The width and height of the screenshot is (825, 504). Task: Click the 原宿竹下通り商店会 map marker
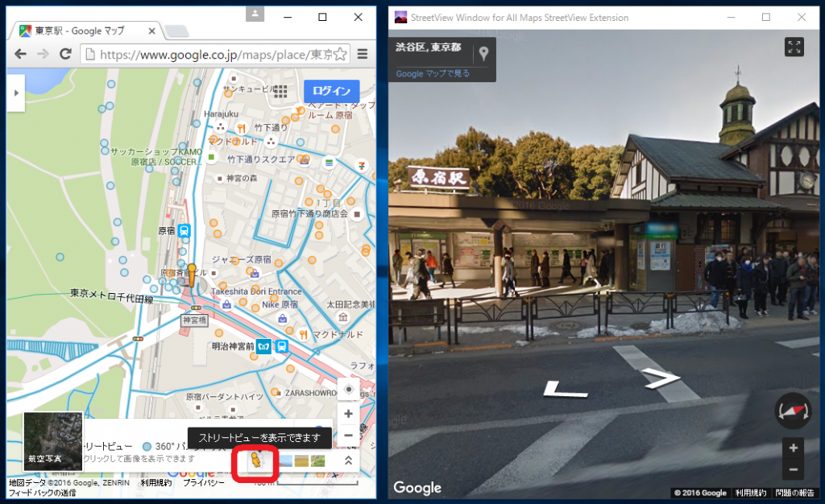click(357, 214)
